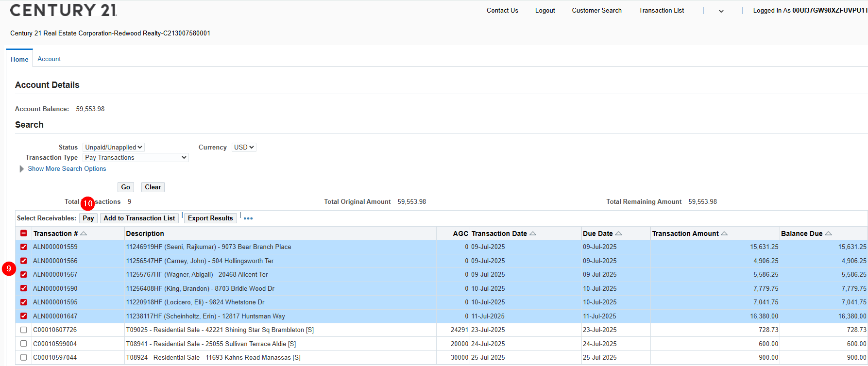Check transaction C00010597044 checkbox
The image size is (868, 366).
[23, 358]
